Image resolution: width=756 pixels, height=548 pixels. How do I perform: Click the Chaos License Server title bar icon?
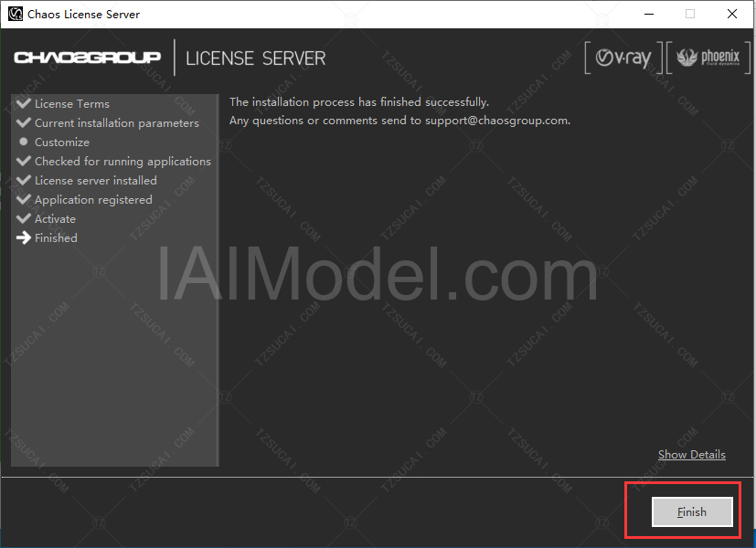(16, 14)
